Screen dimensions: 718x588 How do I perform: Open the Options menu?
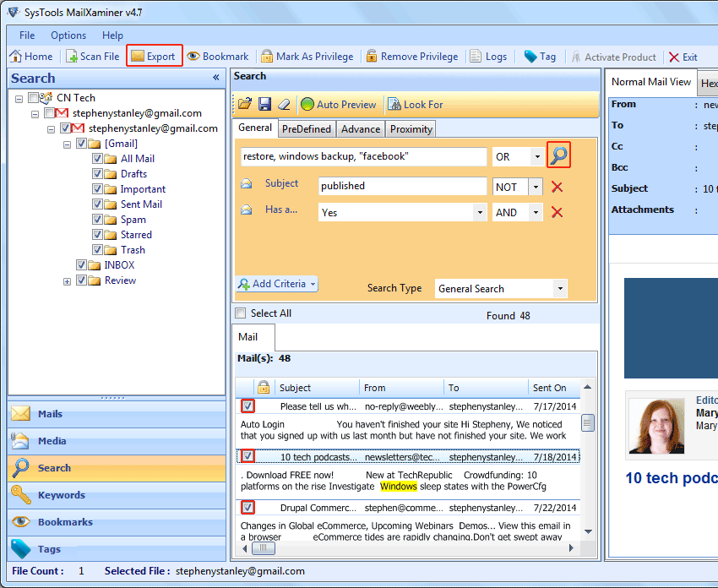pos(68,35)
